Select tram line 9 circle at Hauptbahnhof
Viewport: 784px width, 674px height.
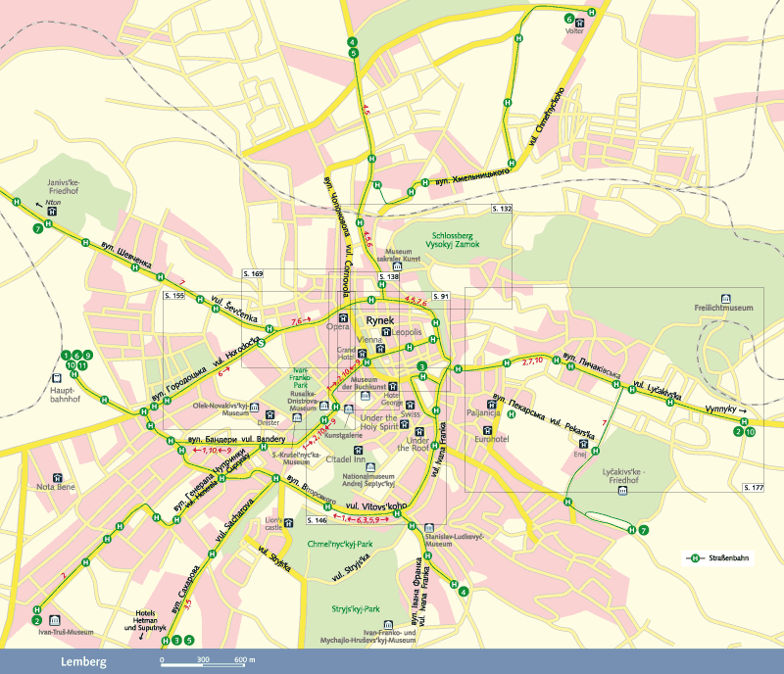tap(88, 356)
